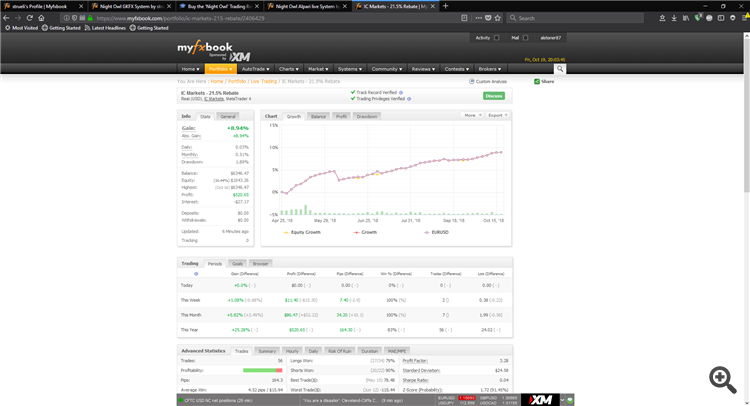
Task: Click the myfxbook site search magnifier
Action: tap(560, 69)
